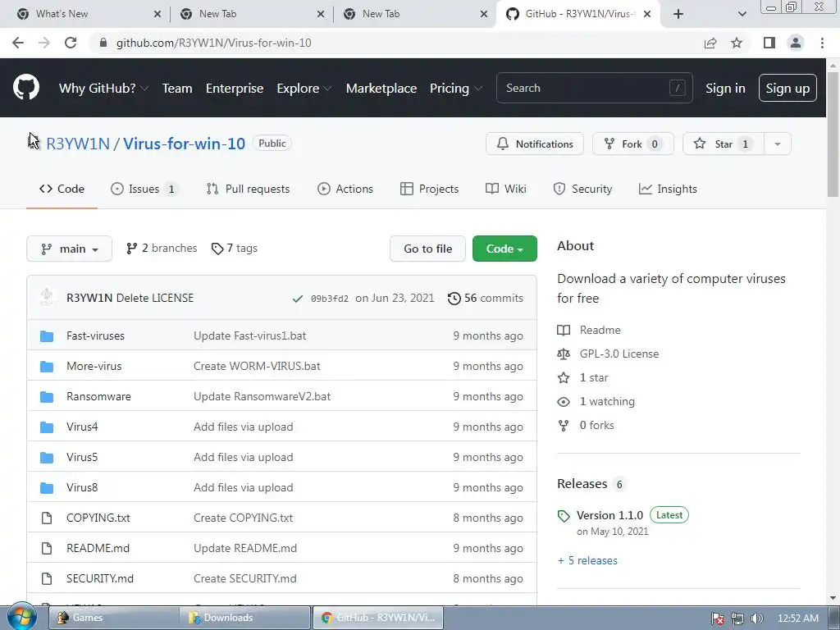Viewport: 840px width, 630px height.
Task: Open the Windows Start button
Action: [22, 617]
